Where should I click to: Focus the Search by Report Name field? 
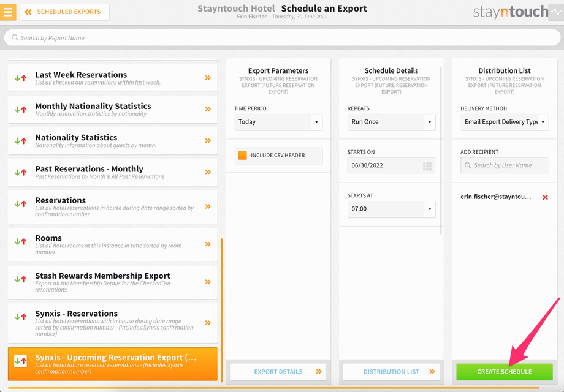(x=282, y=38)
